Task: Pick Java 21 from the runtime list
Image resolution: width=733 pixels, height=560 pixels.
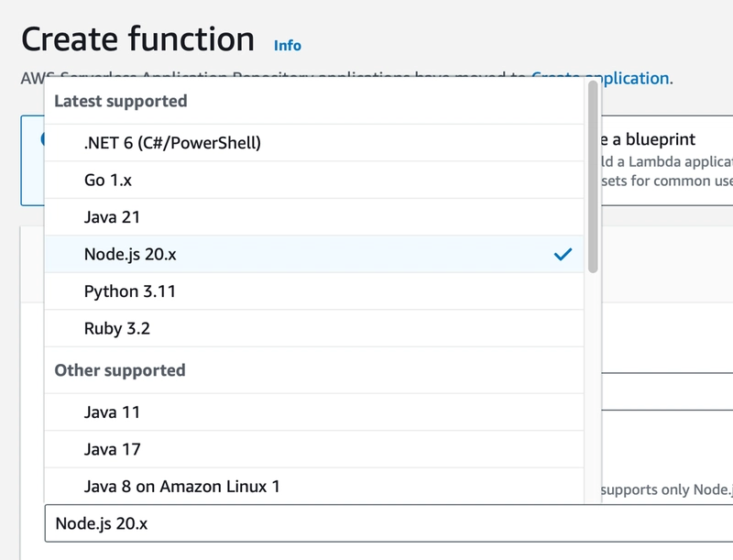Action: pyautogui.click(x=314, y=217)
